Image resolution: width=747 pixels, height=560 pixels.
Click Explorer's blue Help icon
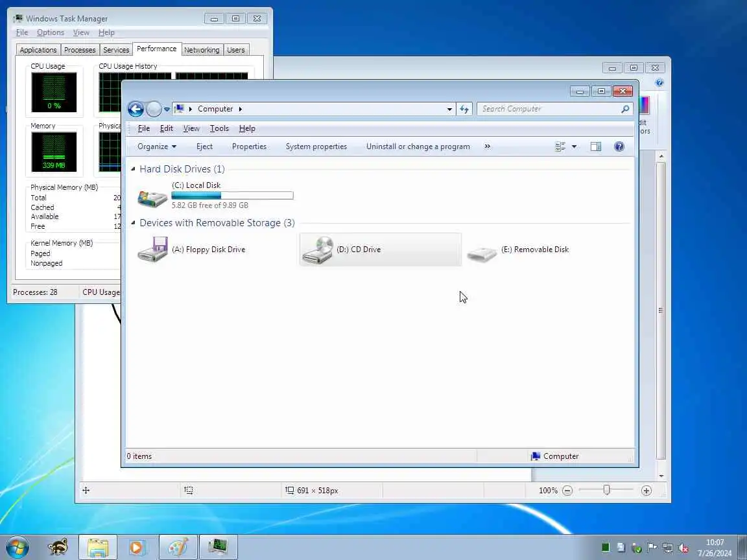[x=619, y=146]
